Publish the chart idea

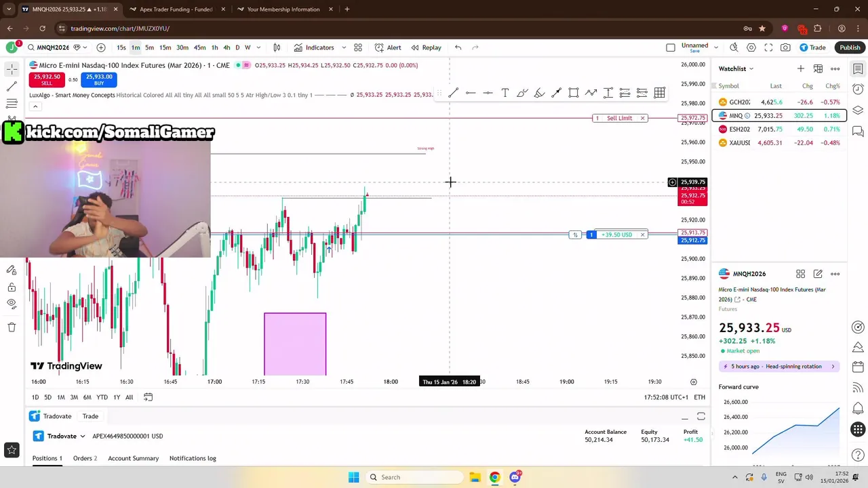850,47
